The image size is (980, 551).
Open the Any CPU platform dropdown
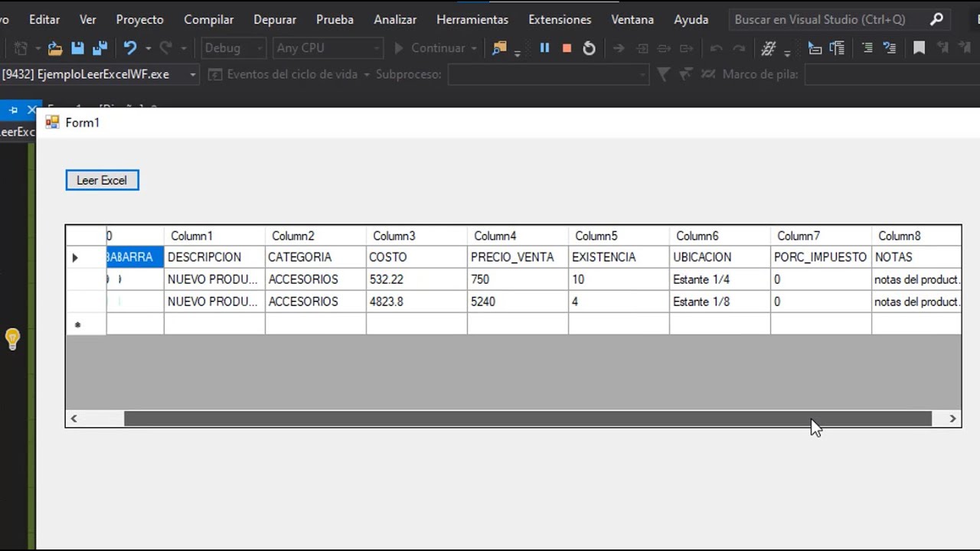pos(327,48)
